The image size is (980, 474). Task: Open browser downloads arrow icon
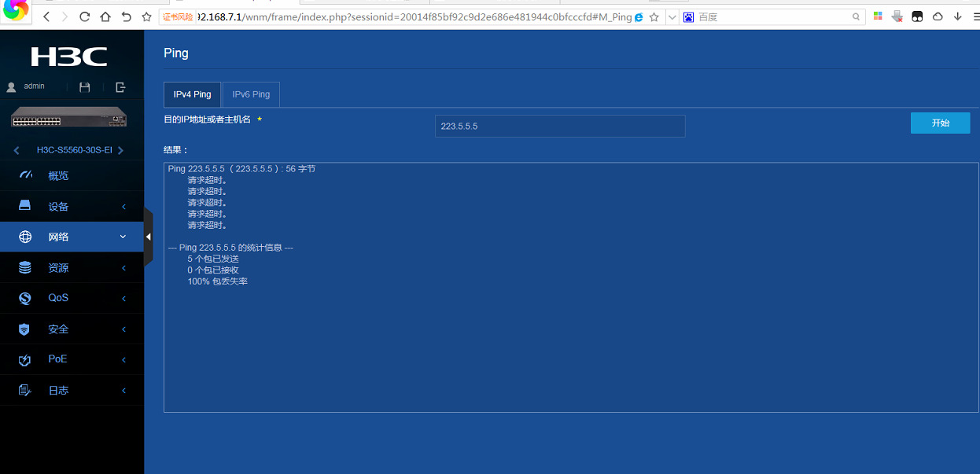coord(957,17)
